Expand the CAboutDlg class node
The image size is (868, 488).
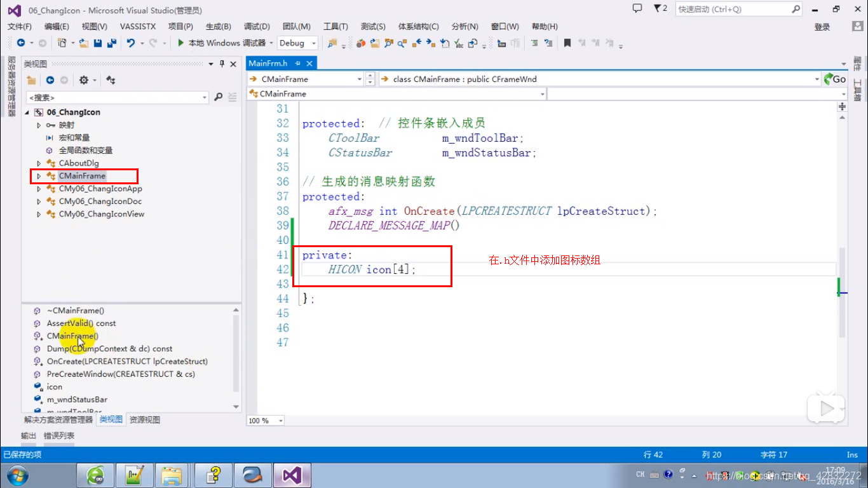click(39, 163)
